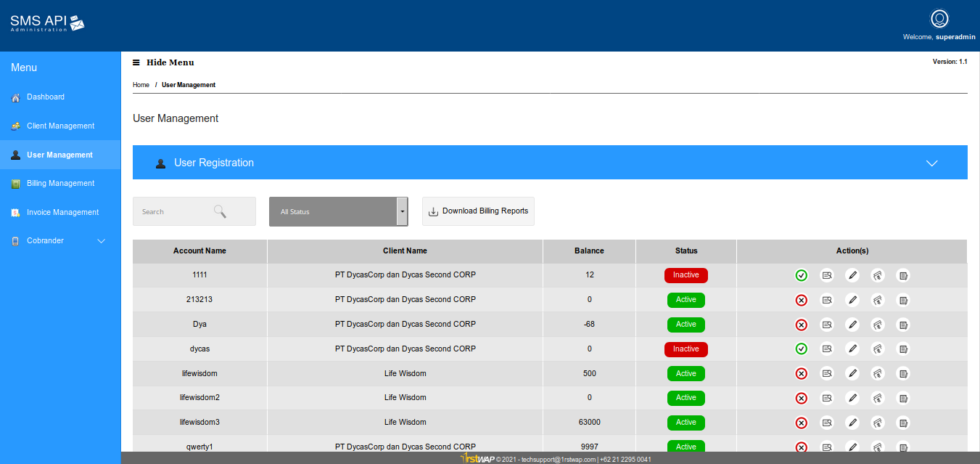Open Billing Management from the sidebar
This screenshot has width=980, height=464.
pos(60,184)
